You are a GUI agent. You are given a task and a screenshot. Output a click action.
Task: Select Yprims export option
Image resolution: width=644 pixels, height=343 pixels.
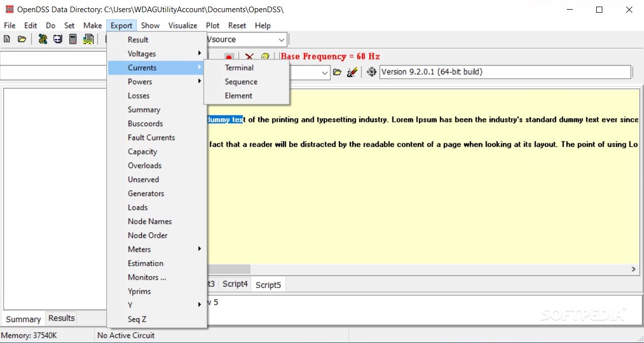click(x=157, y=291)
